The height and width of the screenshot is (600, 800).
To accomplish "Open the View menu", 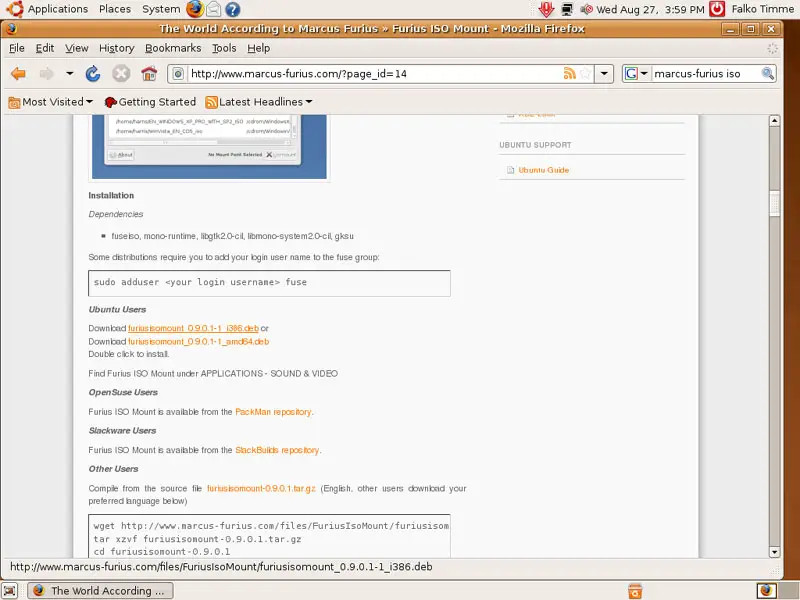I will [x=77, y=48].
